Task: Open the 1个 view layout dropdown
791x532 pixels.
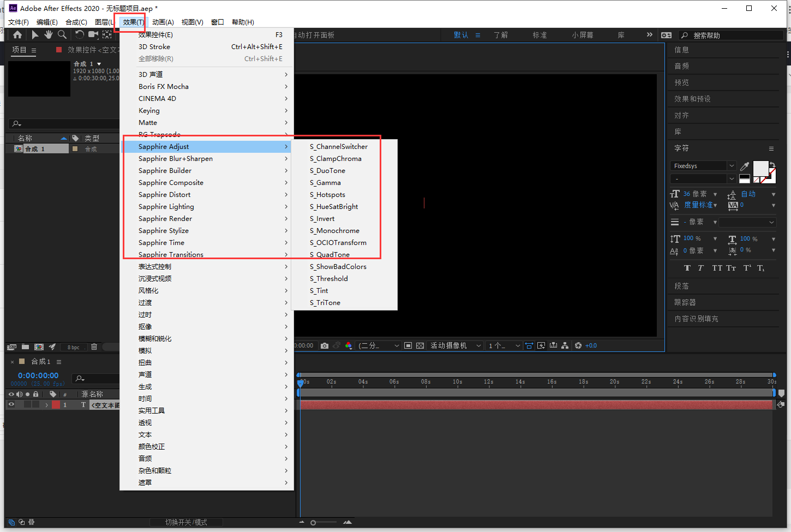Action: 504,345
